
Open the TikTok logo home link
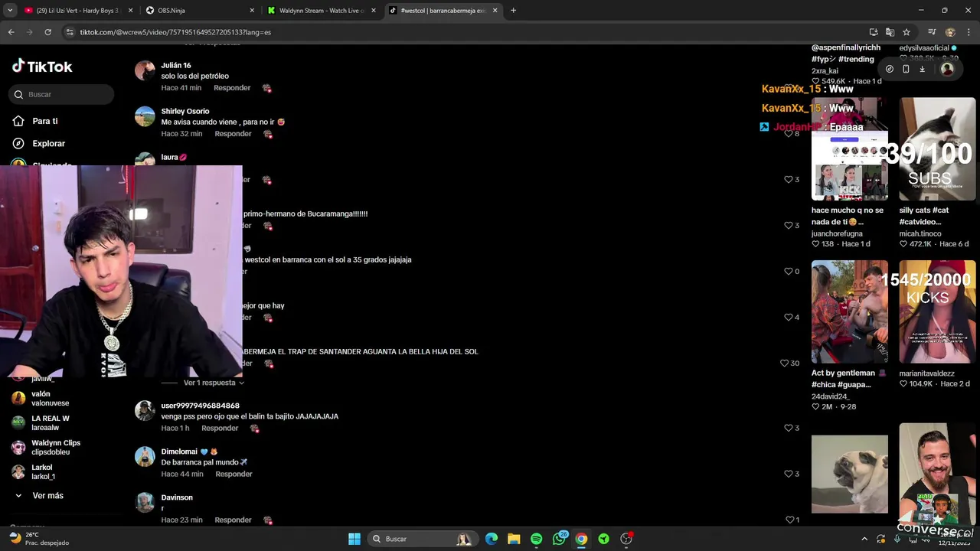pyautogui.click(x=42, y=67)
